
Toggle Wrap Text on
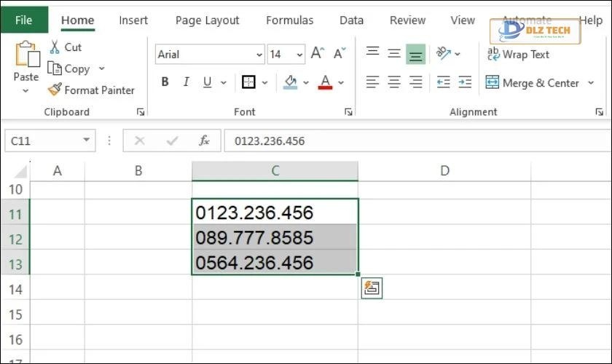coord(518,55)
